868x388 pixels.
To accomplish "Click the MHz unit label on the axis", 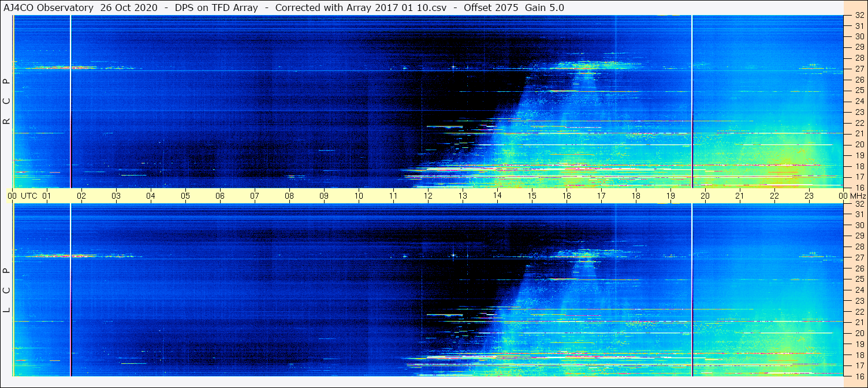I will (857, 196).
